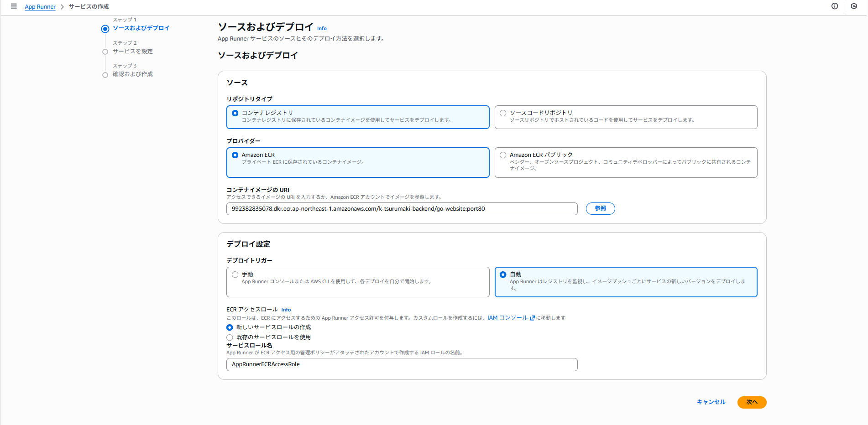Click the container image URI field

(x=402, y=209)
